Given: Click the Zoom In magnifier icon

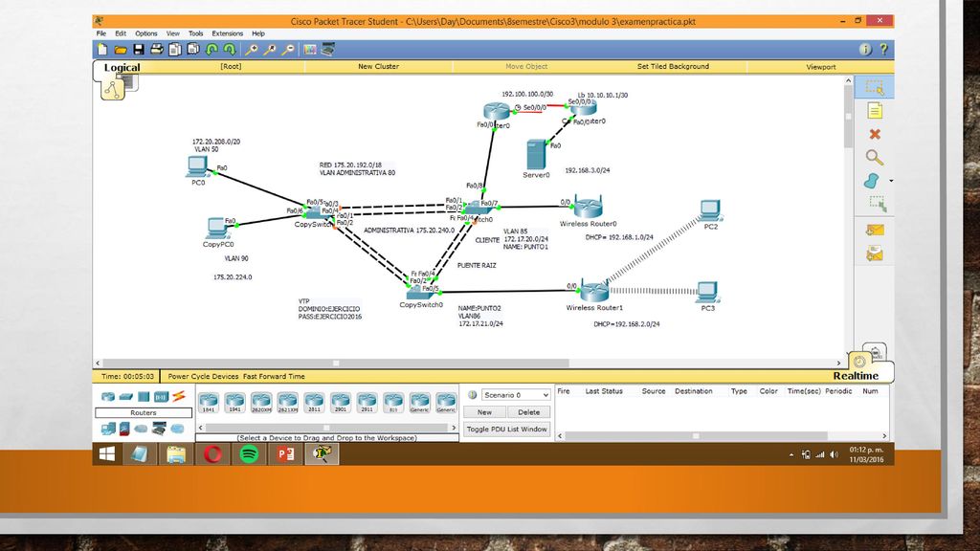Looking at the screenshot, I should point(252,50).
